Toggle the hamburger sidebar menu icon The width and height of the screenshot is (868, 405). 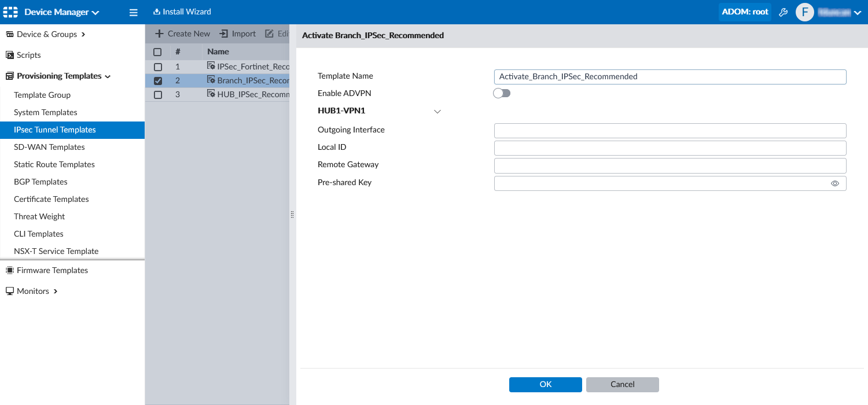pyautogui.click(x=133, y=12)
